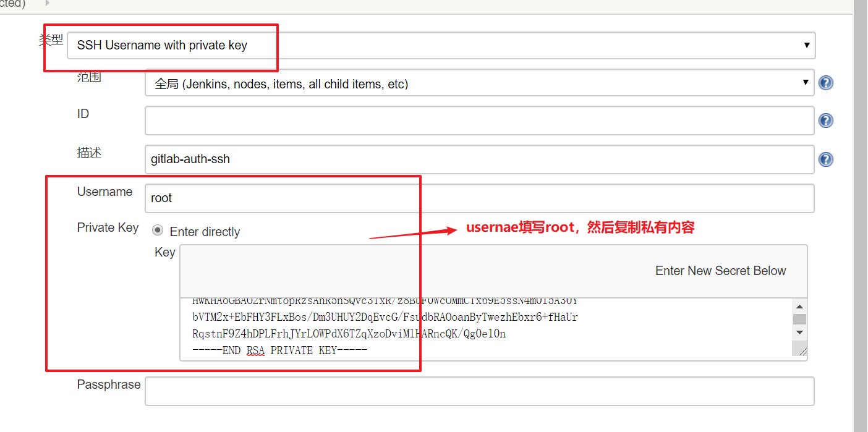Click the key line starting with "bVTM2x+"
The width and height of the screenshot is (868, 432).
[x=385, y=318]
